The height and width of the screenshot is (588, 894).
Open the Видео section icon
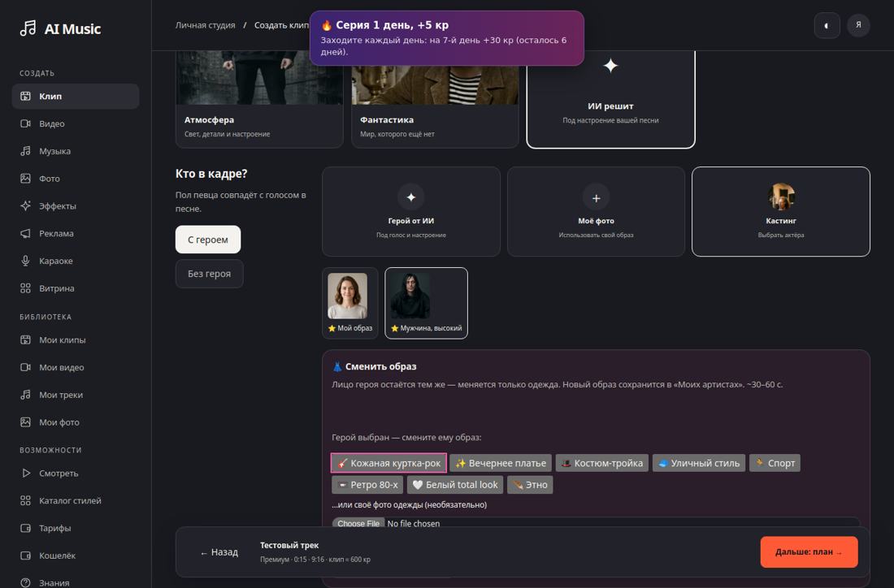coord(26,123)
